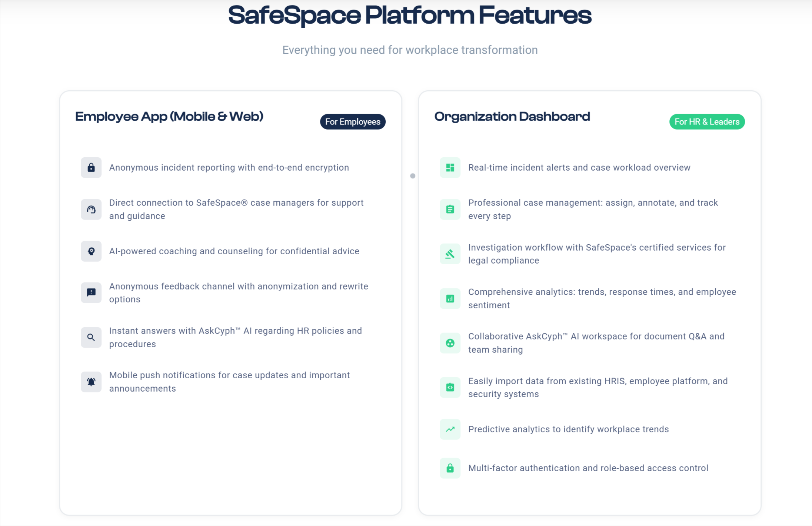Click the green clipboard case management icon

click(x=450, y=210)
